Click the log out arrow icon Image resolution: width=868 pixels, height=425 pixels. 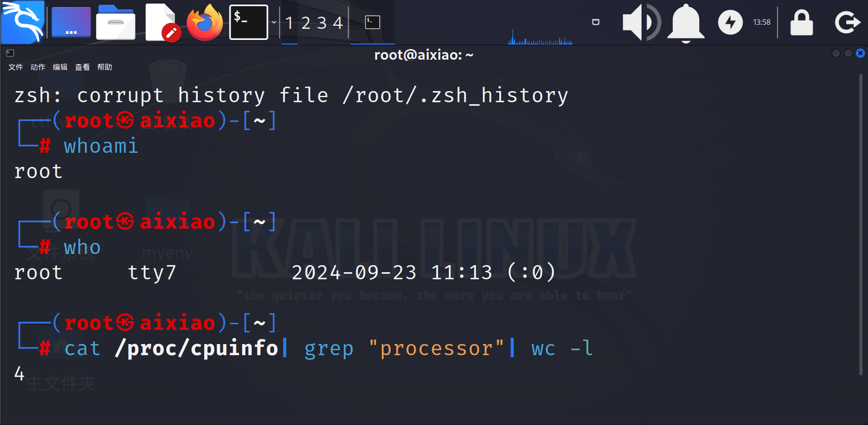point(847,22)
